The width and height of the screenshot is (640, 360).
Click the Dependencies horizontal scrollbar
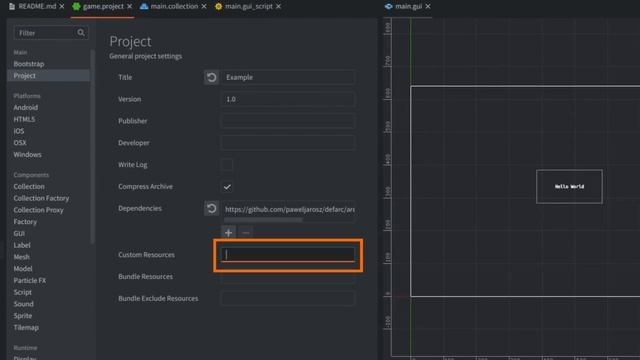[x=263, y=220]
